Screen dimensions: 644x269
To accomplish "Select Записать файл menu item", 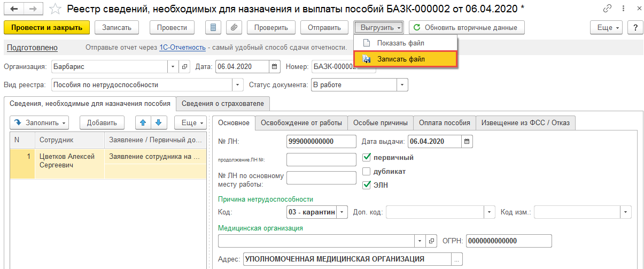I will tap(405, 59).
